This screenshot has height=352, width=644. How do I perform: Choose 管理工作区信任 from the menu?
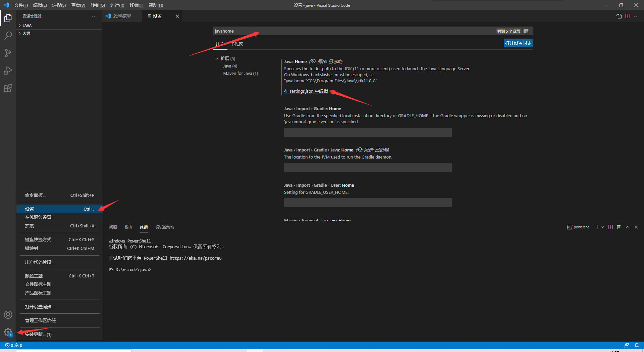60,320
